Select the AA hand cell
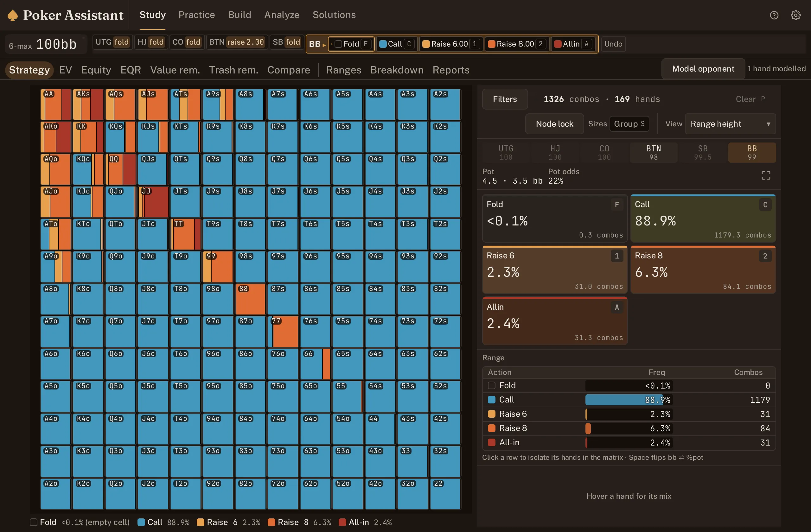This screenshot has width=811, height=532. [55, 104]
